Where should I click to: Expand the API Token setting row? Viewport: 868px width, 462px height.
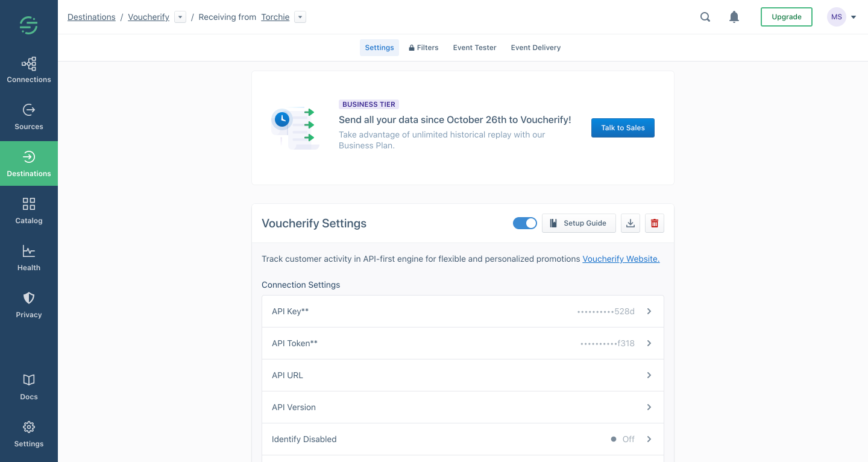click(463, 343)
